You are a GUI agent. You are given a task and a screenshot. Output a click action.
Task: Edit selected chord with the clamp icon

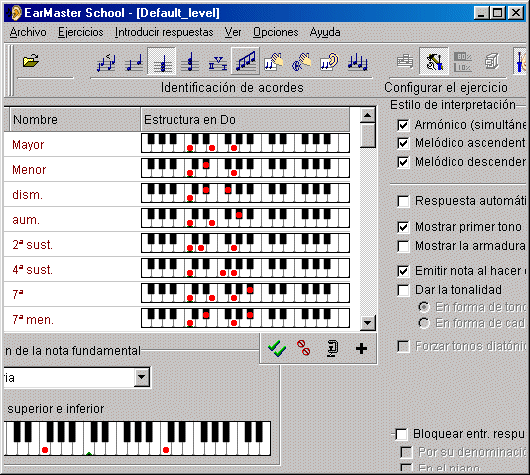[333, 349]
